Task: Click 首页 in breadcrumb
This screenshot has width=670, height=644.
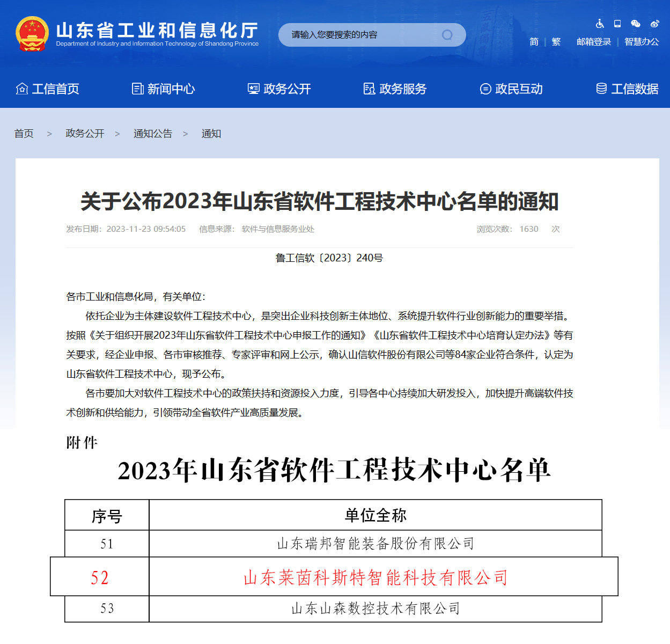Action: (x=24, y=134)
